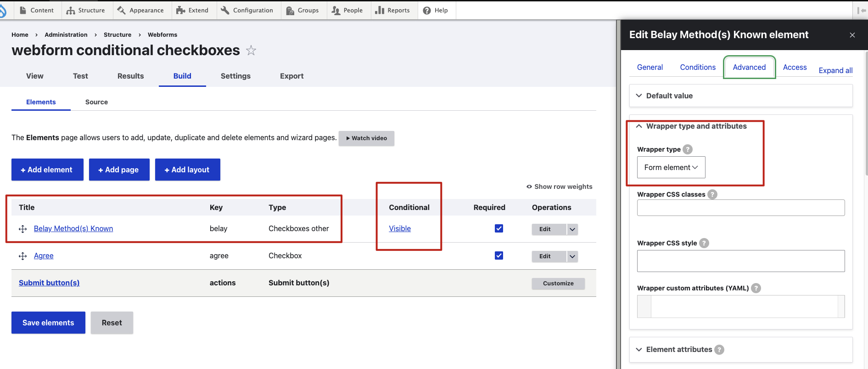
Task: Open the Wrapper type dropdown
Action: pyautogui.click(x=671, y=168)
